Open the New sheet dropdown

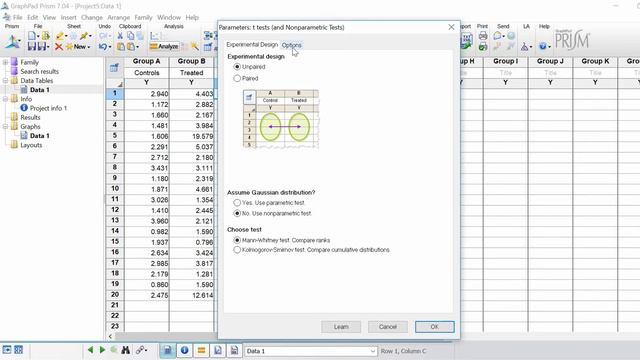(x=89, y=47)
